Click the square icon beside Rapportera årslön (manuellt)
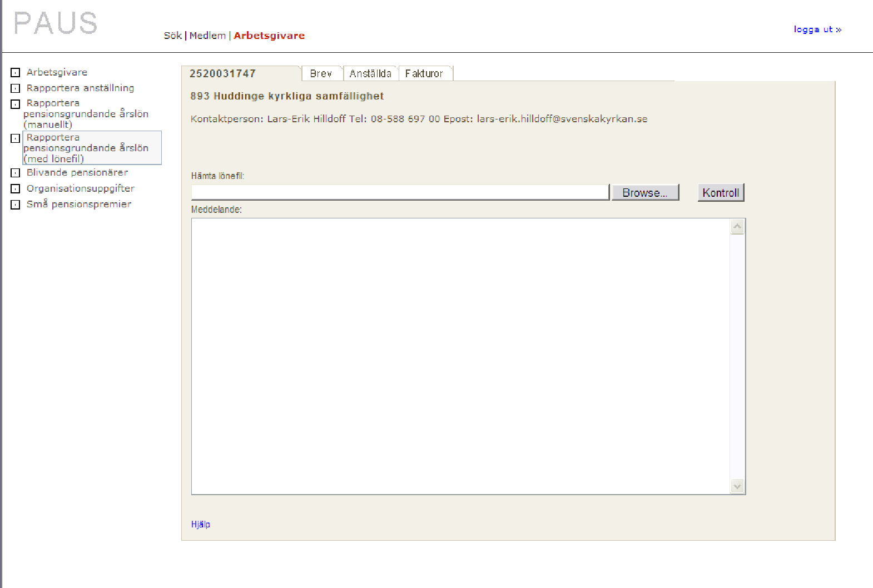This screenshot has width=873, height=588. pyautogui.click(x=16, y=104)
